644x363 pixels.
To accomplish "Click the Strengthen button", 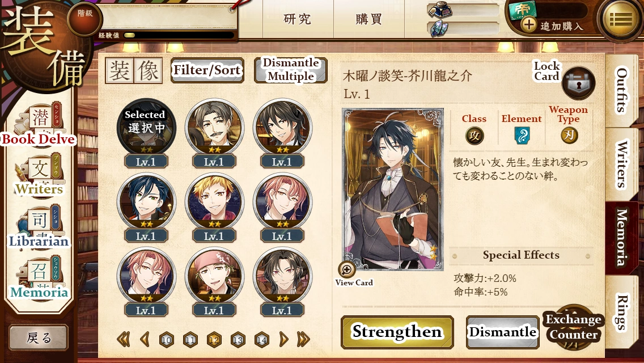I will tap(397, 332).
